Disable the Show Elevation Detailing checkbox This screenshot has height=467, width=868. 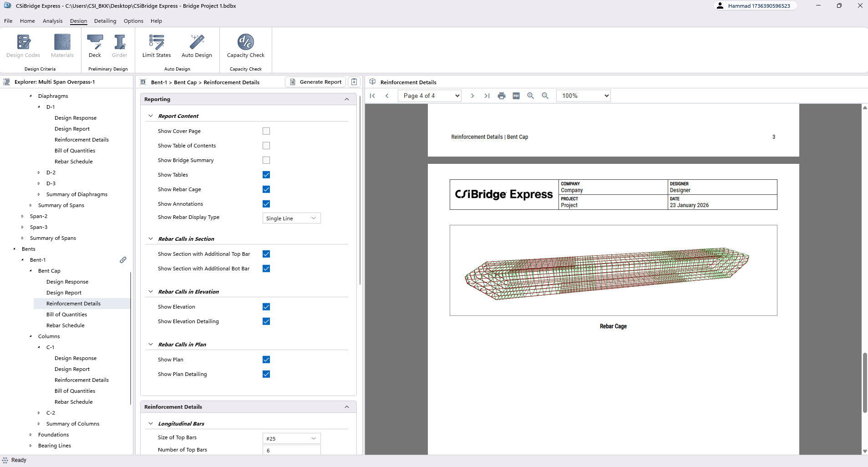[x=266, y=321]
